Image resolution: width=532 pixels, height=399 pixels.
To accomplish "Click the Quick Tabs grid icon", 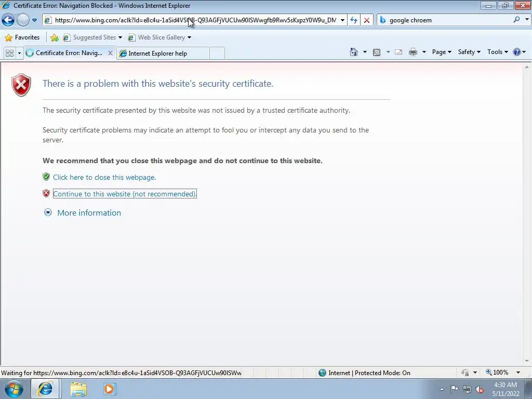I will [x=10, y=53].
